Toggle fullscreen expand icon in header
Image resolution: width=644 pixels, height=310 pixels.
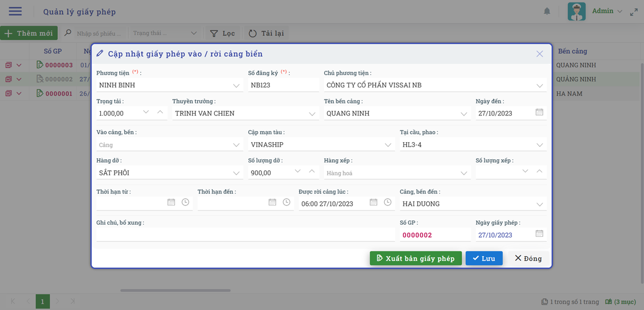(634, 12)
